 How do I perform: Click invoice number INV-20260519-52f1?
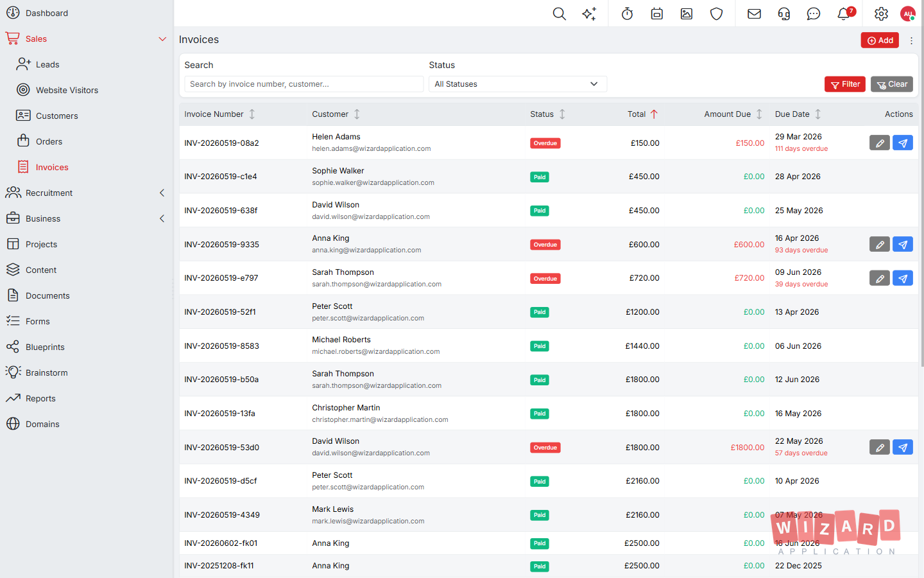(220, 312)
